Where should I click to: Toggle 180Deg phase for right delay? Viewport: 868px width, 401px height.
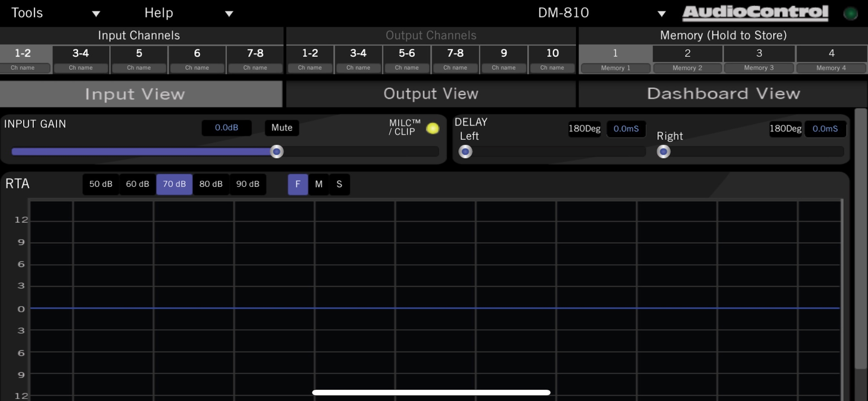[785, 129]
